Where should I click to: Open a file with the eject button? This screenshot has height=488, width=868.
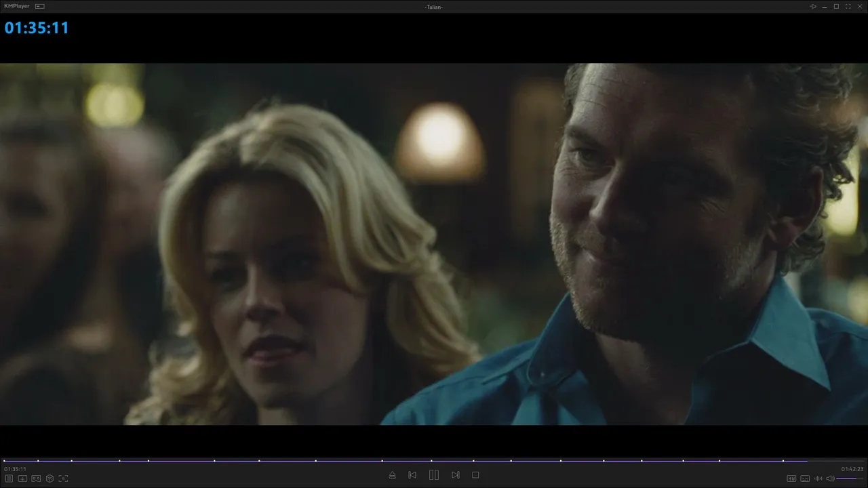(392, 475)
